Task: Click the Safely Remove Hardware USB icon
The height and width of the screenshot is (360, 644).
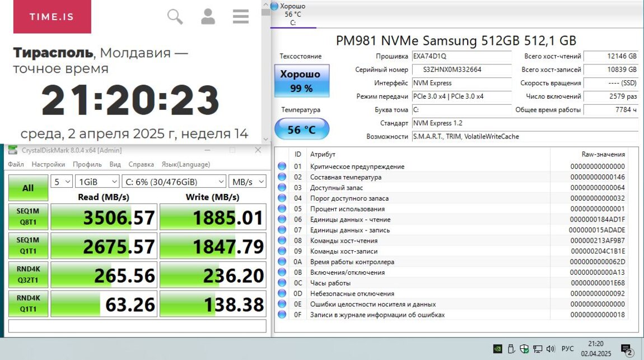Action: (x=511, y=349)
